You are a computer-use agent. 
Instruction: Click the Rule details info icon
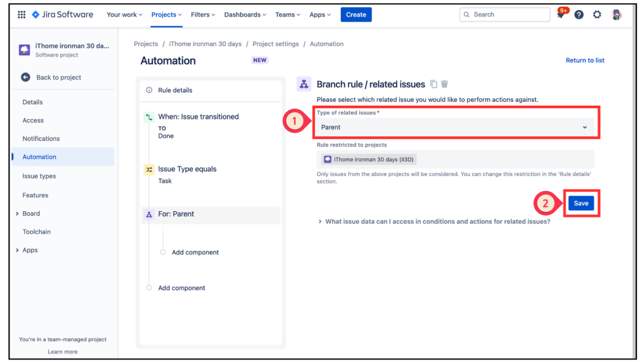[x=149, y=90]
